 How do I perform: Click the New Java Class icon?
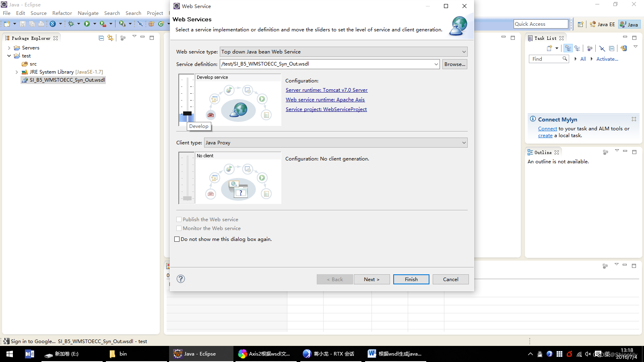pos(161,24)
